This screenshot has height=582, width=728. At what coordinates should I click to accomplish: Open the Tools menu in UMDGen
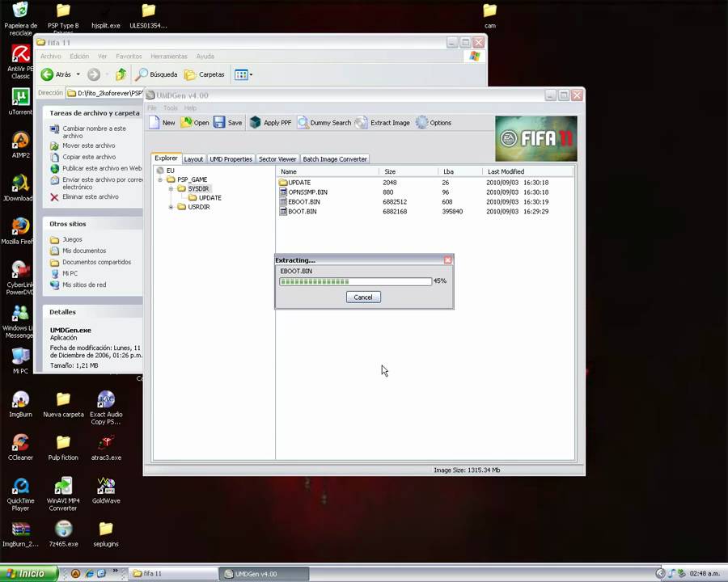click(x=171, y=108)
